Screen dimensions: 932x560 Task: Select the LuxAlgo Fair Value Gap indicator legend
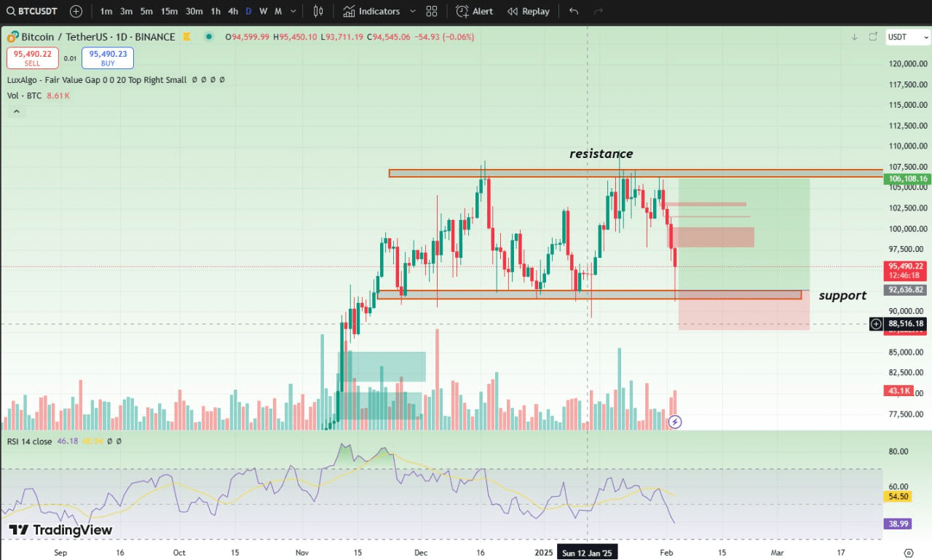pos(97,80)
